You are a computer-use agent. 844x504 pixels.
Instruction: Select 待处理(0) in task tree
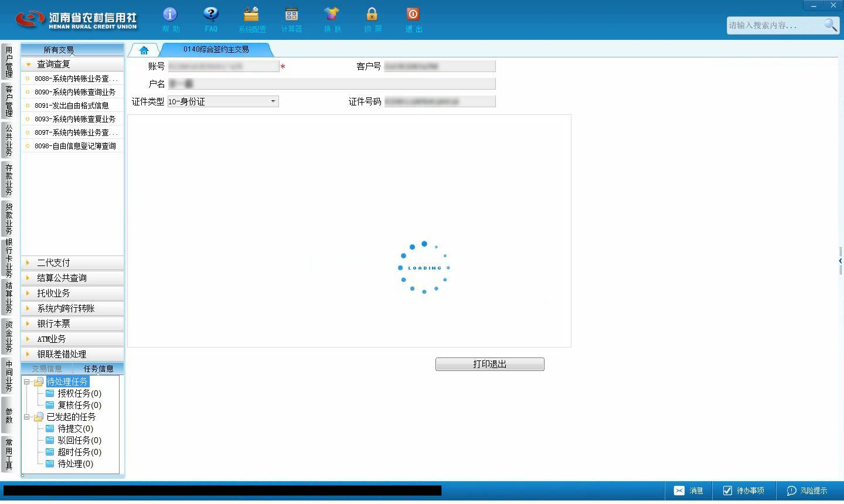coord(75,464)
